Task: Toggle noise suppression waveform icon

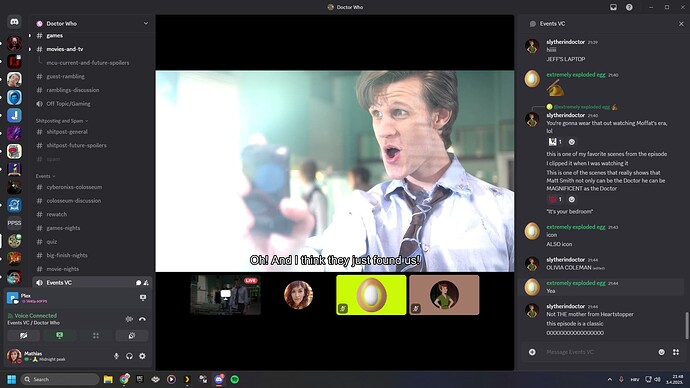Action: 129,319
